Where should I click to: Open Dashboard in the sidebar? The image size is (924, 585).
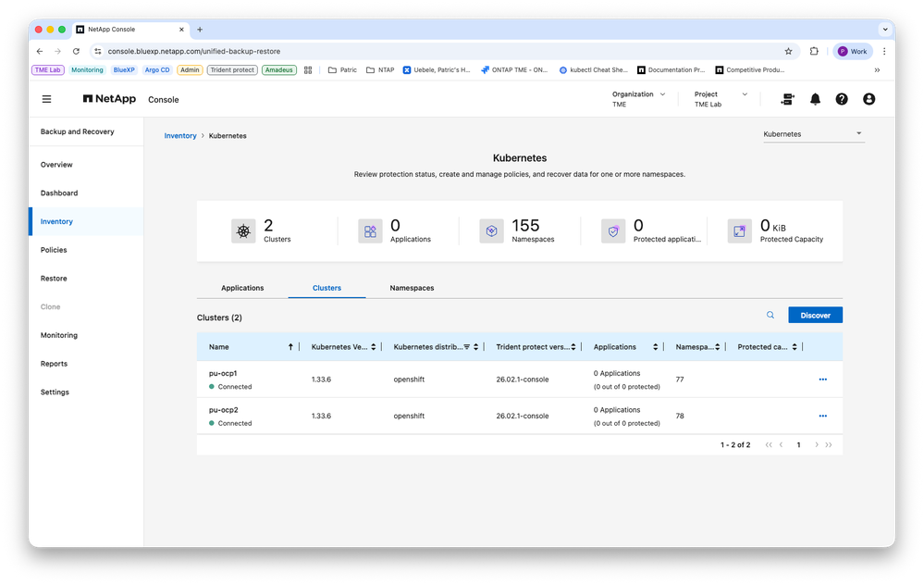pos(59,193)
